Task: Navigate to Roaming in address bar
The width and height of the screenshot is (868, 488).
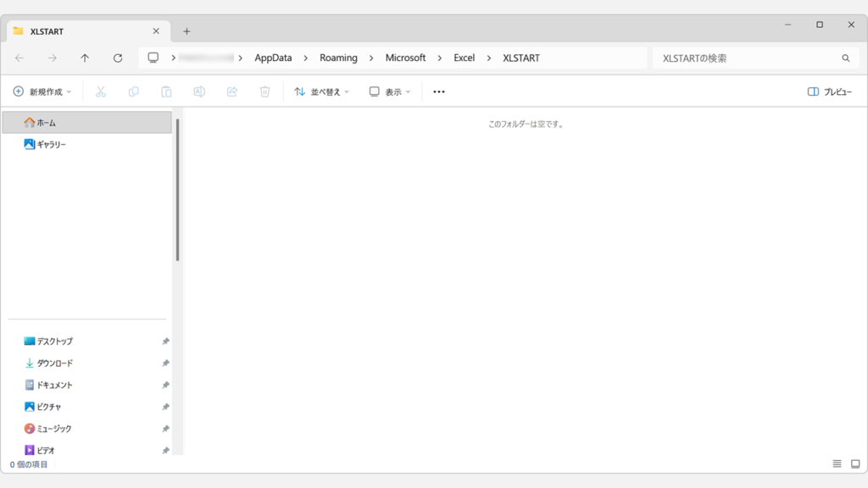Action: pyautogui.click(x=338, y=58)
